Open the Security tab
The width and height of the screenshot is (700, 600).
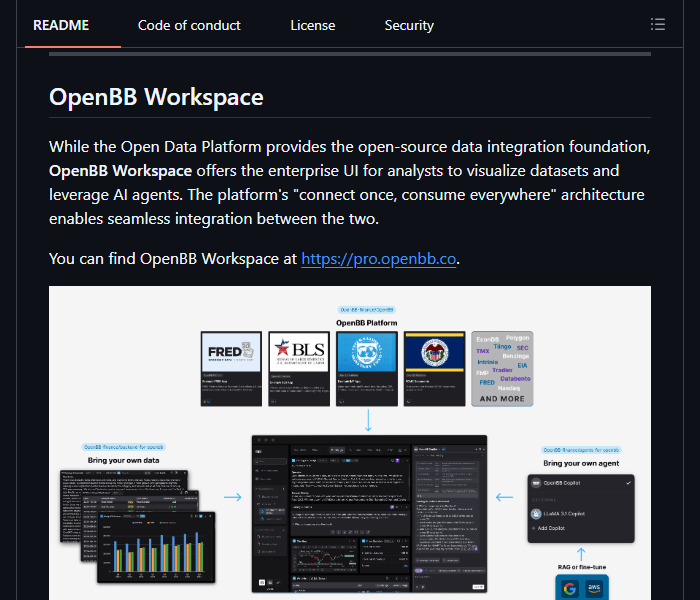pyautogui.click(x=409, y=25)
